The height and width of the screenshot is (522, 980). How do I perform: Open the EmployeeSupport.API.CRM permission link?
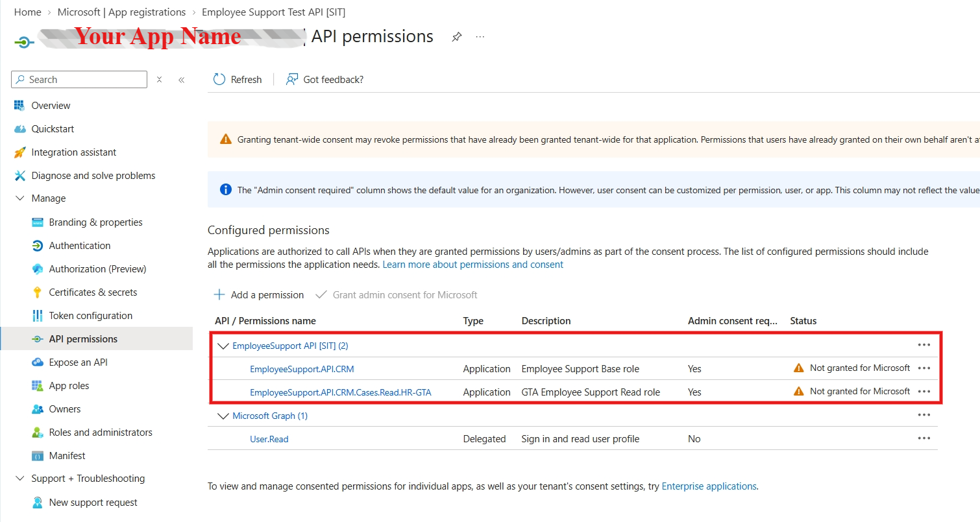(x=302, y=369)
